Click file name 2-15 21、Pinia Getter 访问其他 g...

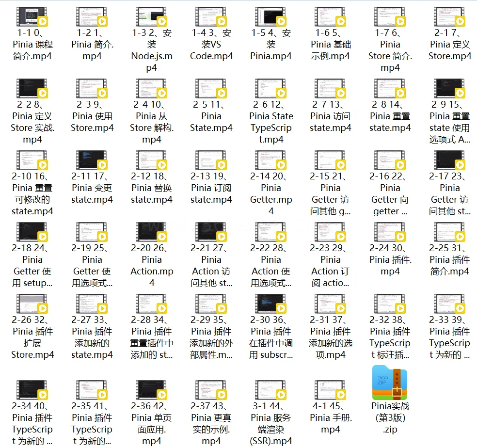pos(331,193)
